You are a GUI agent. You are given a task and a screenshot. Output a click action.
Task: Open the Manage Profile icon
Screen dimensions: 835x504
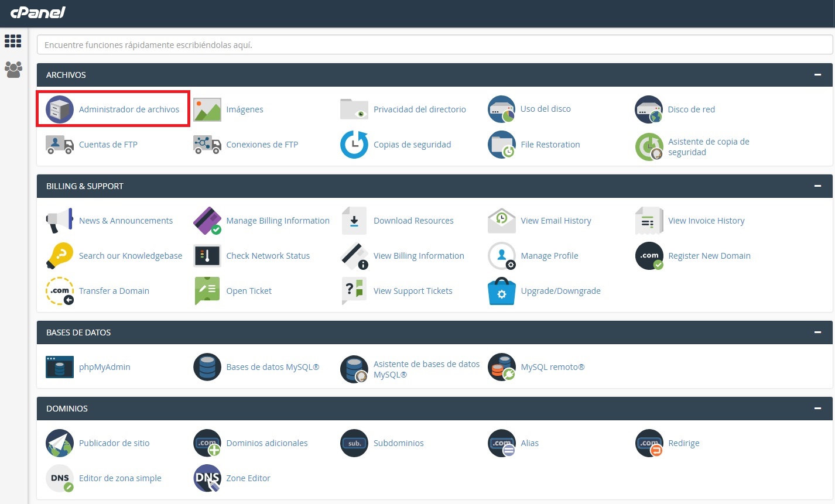pos(502,256)
